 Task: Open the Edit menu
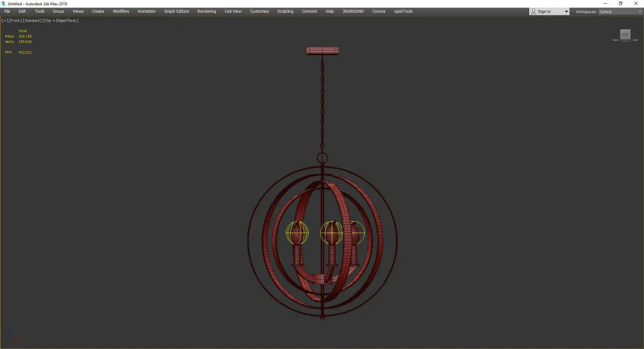(22, 11)
